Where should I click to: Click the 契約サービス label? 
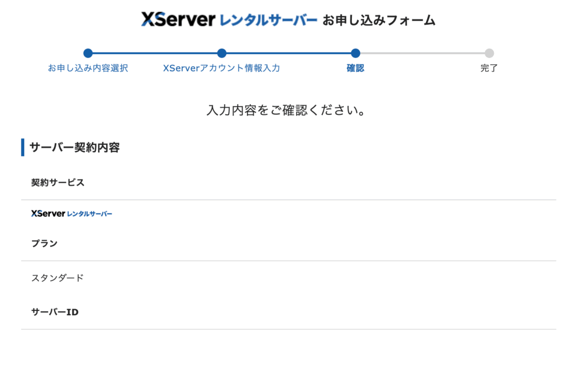click(58, 183)
